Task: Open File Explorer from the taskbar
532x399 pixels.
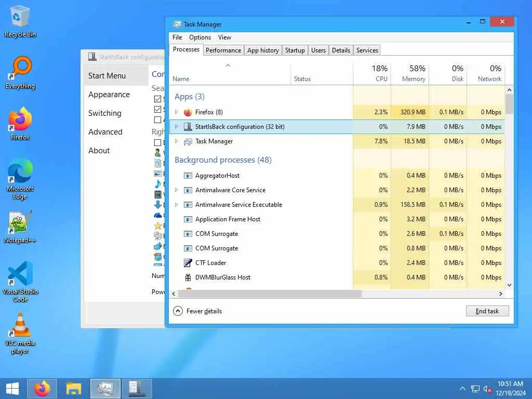Action: [74, 389]
